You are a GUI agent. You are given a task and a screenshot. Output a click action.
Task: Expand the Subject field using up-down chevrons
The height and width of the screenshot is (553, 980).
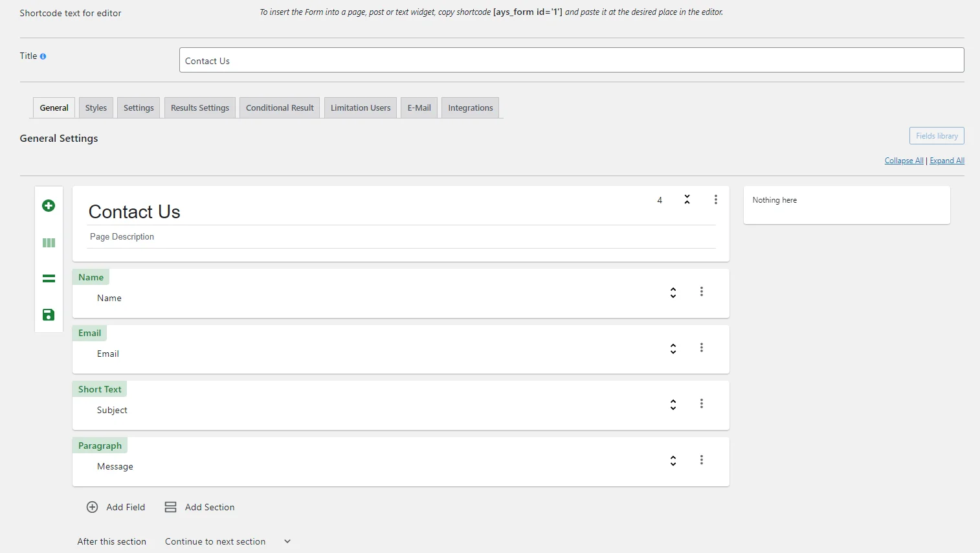click(x=673, y=405)
